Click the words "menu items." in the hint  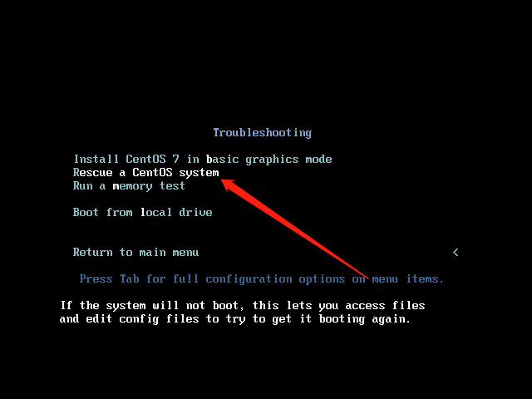407,279
